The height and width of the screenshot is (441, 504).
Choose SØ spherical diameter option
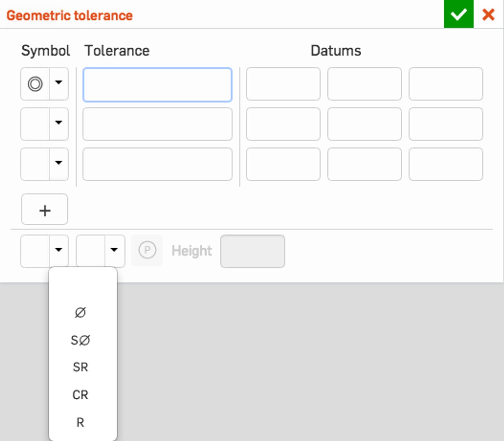point(80,340)
